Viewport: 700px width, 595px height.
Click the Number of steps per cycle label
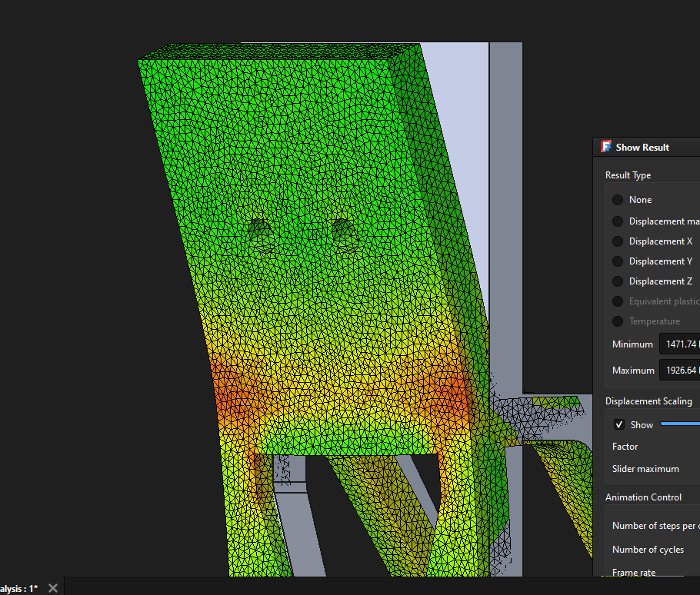[x=656, y=526]
